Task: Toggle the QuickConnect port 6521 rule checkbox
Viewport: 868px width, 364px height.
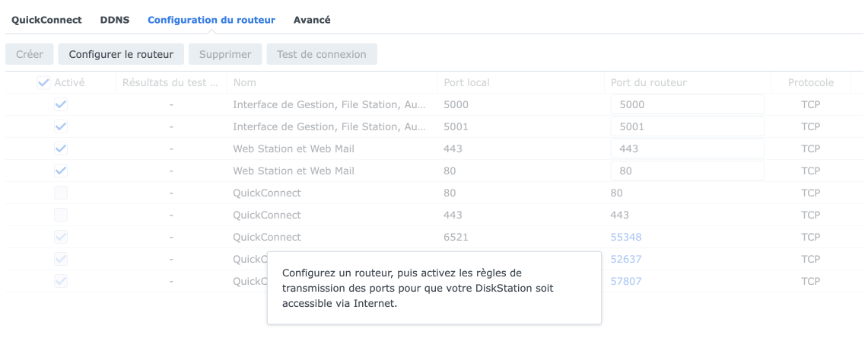Action: 61,237
